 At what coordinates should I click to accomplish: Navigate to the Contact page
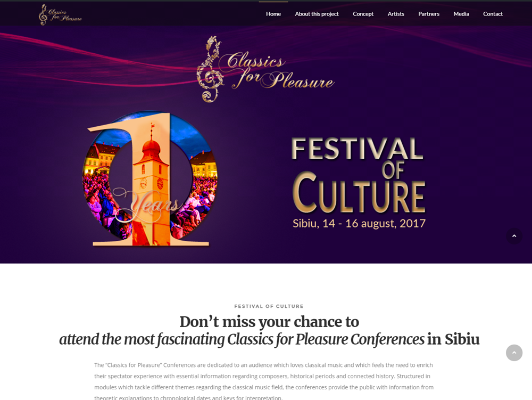pyautogui.click(x=493, y=14)
